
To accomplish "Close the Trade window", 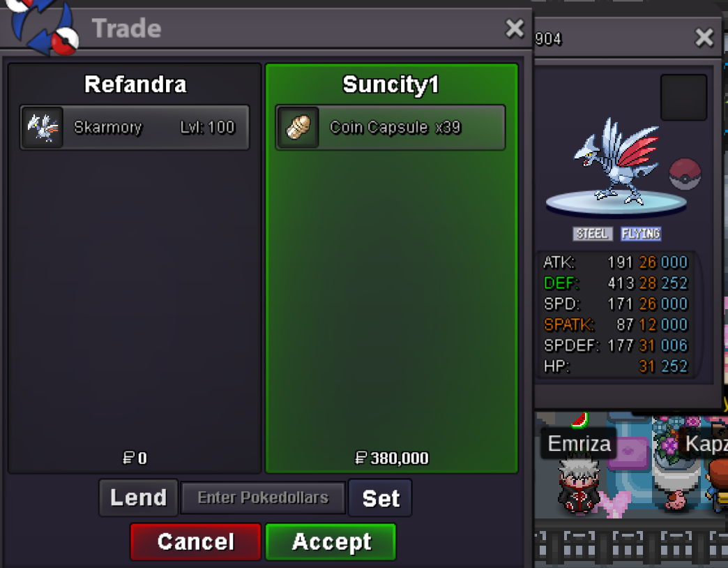I will (x=515, y=29).
